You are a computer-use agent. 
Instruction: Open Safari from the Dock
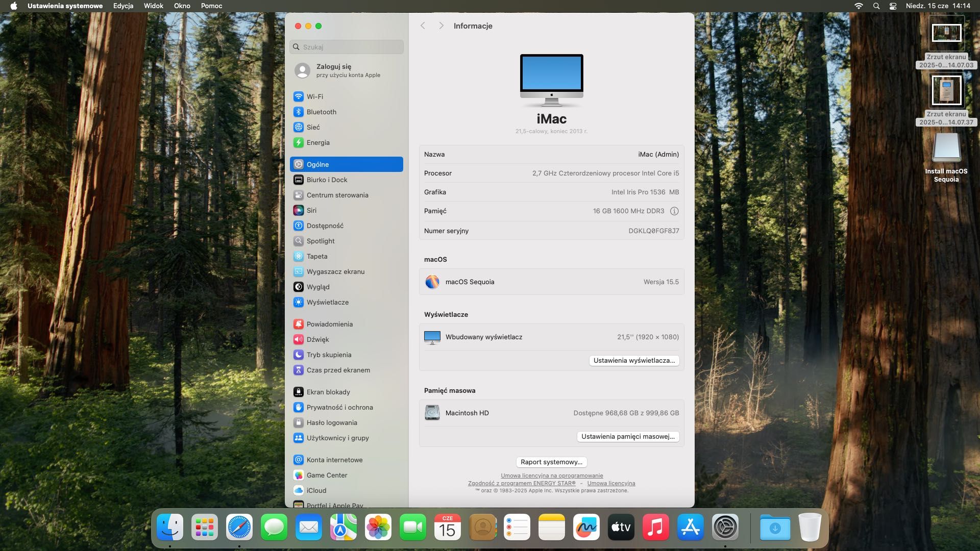coord(239,527)
